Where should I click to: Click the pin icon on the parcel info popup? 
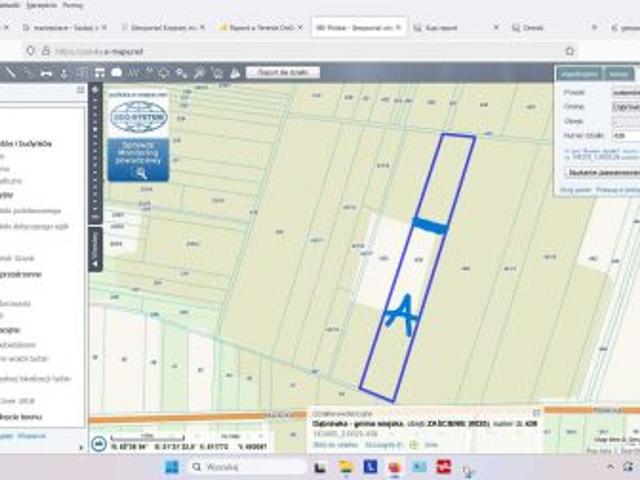click(x=536, y=413)
